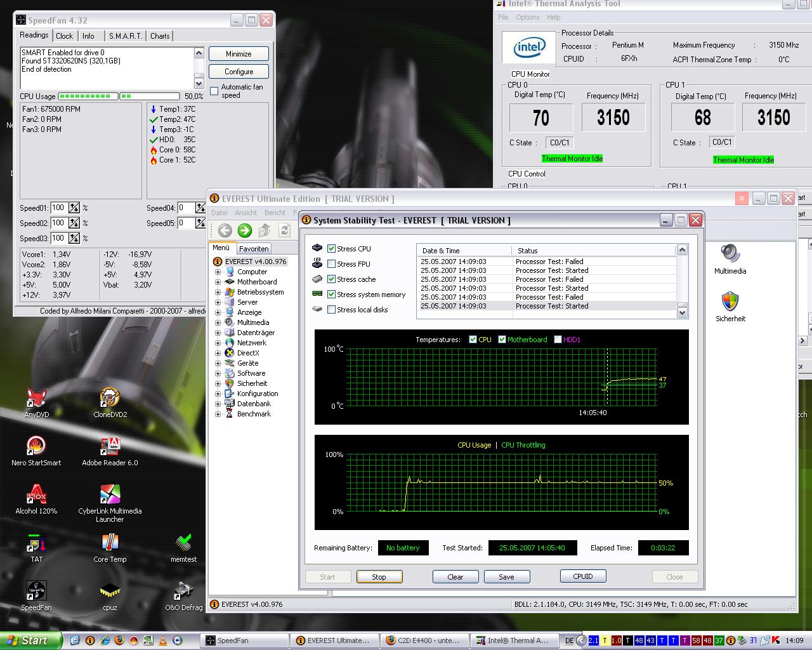
Task: Open the Options menu in Intel Thermal Analysis Tool
Action: [x=527, y=17]
